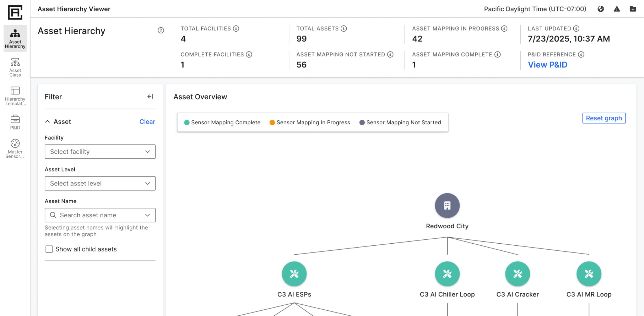Click the Sensor Mapping Complete green legend dot
This screenshot has width=644, height=316.
pyautogui.click(x=187, y=122)
